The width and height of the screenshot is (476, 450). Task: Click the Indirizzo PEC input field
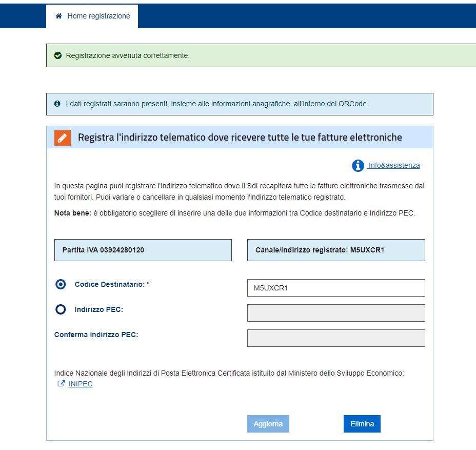click(x=336, y=313)
